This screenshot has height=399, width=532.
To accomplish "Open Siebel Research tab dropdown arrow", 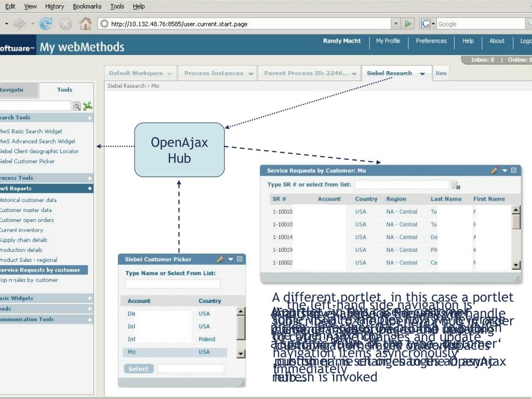I will coord(422,74).
